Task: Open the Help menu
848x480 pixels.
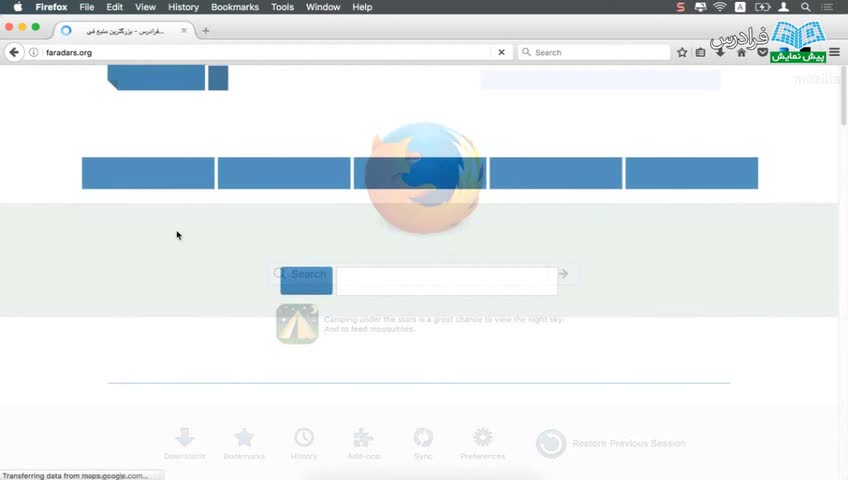Action: (362, 7)
